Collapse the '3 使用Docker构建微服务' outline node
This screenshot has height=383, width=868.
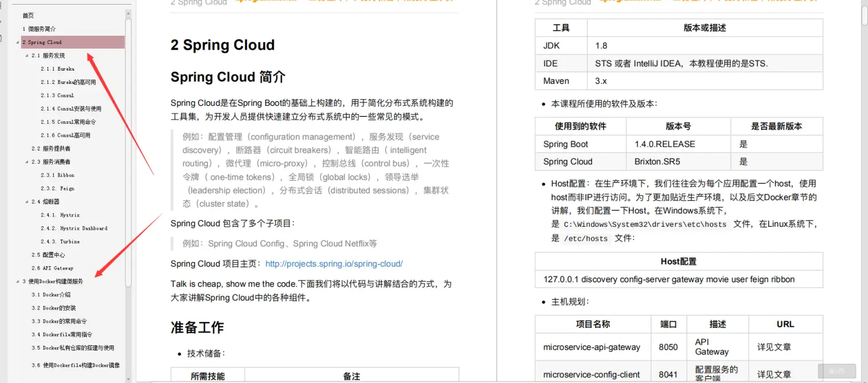(x=17, y=282)
